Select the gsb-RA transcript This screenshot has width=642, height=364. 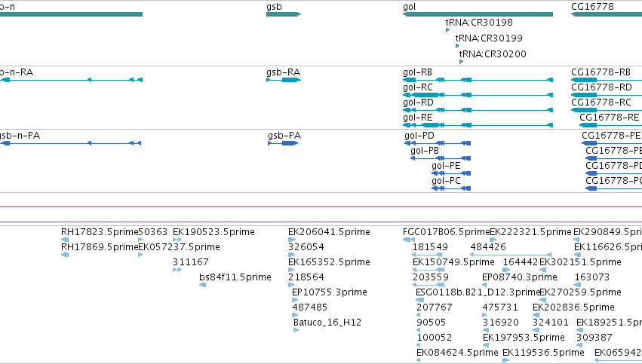[x=284, y=72]
